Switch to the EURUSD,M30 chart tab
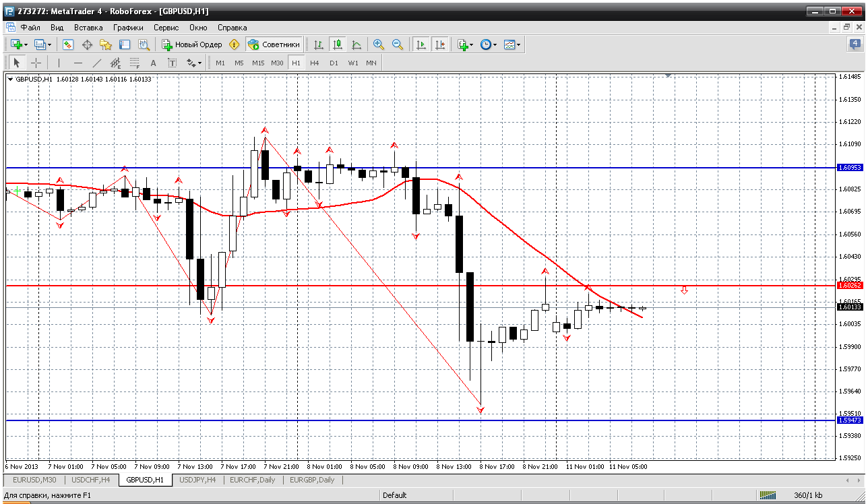Image resolution: width=868 pixels, height=504 pixels. (34, 480)
